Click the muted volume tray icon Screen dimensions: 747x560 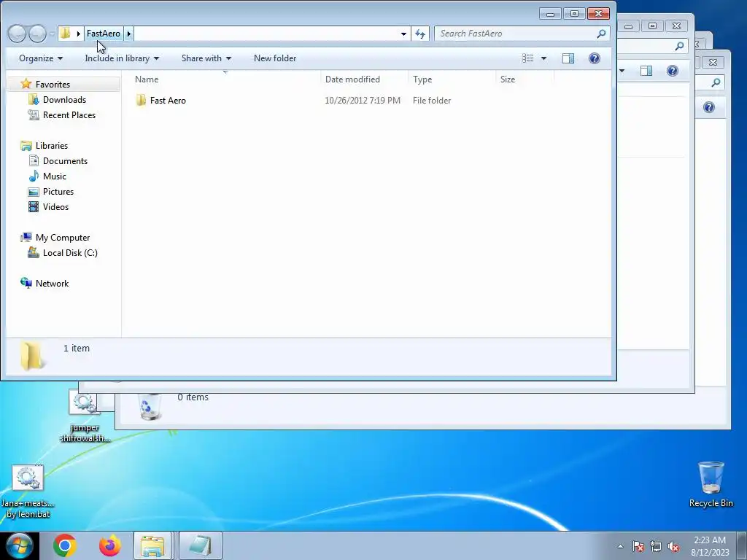pos(673,546)
